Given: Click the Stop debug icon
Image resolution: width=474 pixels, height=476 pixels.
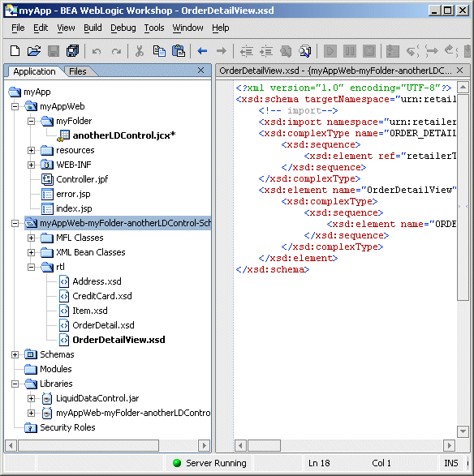Looking at the screenshot, I should click(368, 51).
